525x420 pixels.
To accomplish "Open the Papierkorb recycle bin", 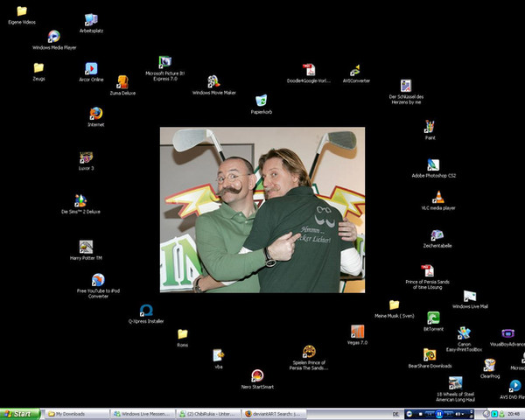I will (261, 101).
